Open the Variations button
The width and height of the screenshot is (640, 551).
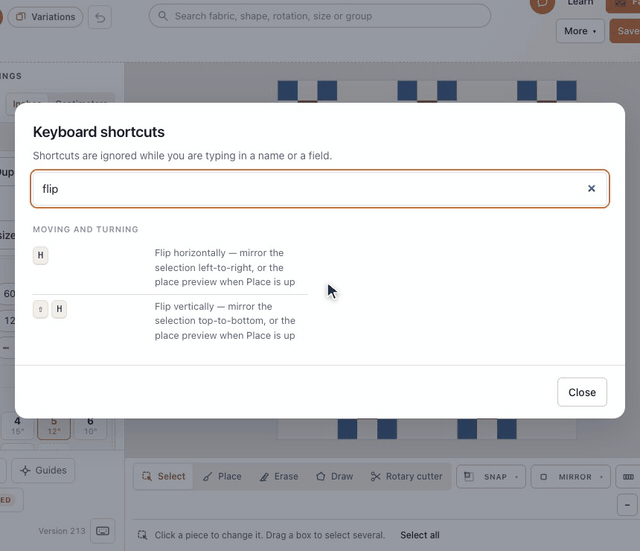(45, 17)
